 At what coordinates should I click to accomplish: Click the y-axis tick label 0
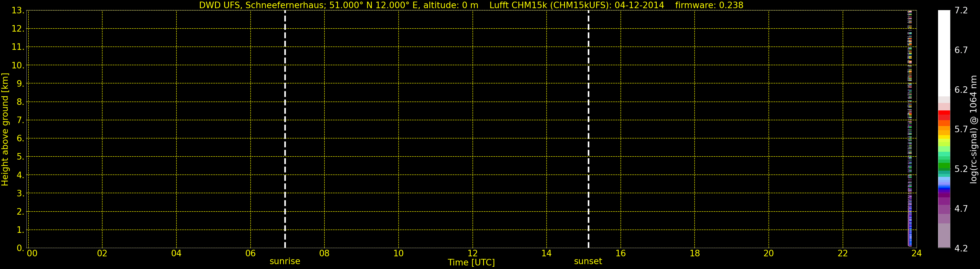tap(20, 248)
